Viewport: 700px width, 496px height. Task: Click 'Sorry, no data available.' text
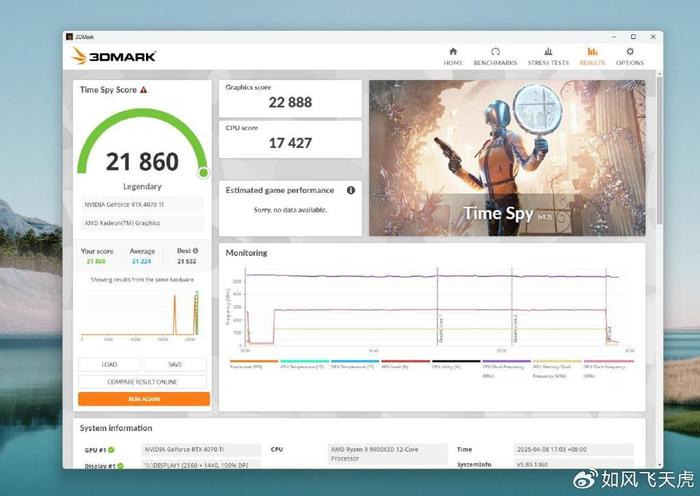290,210
